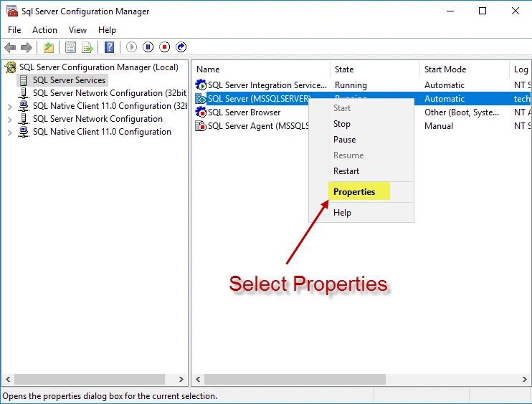Click right pane horizontal scrollbar thumb
Screen dimensions: 532x404
coord(295,379)
